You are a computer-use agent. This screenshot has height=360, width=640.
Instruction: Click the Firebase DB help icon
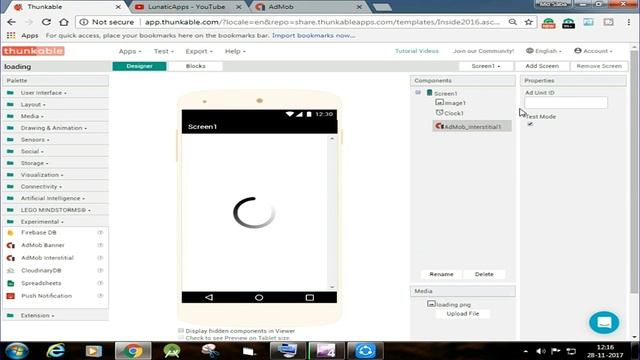pyautogui.click(x=100, y=233)
